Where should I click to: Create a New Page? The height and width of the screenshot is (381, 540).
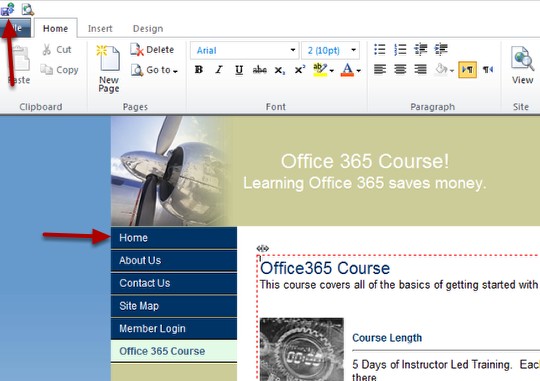coord(108,69)
